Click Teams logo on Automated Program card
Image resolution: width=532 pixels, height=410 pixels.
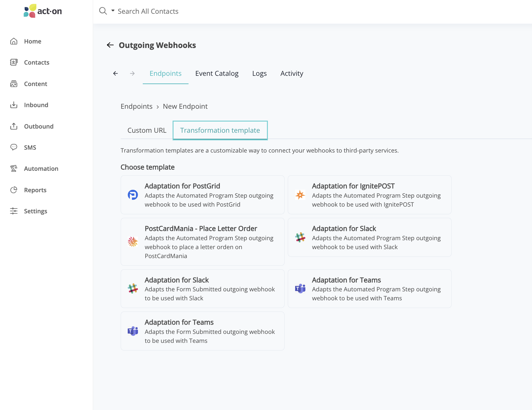(300, 288)
